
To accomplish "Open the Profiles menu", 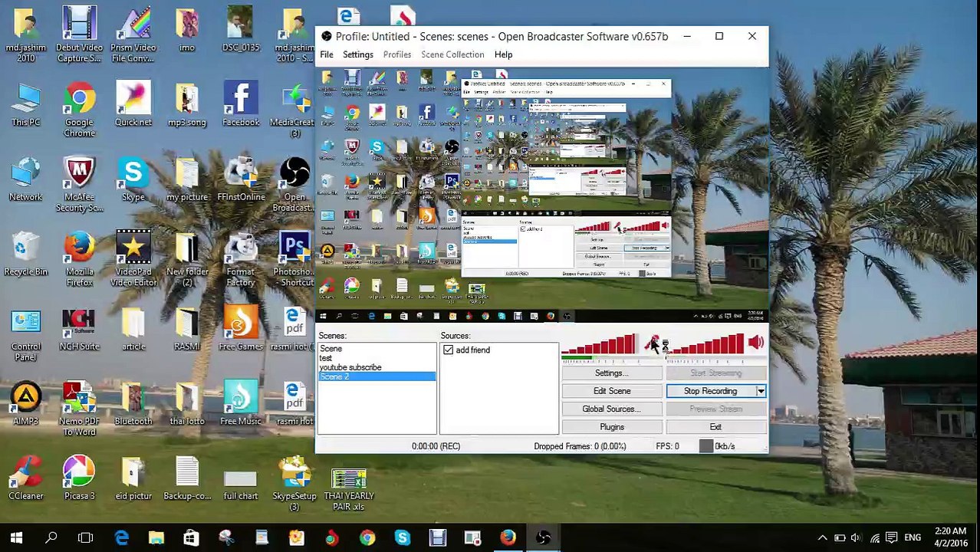I will (397, 54).
